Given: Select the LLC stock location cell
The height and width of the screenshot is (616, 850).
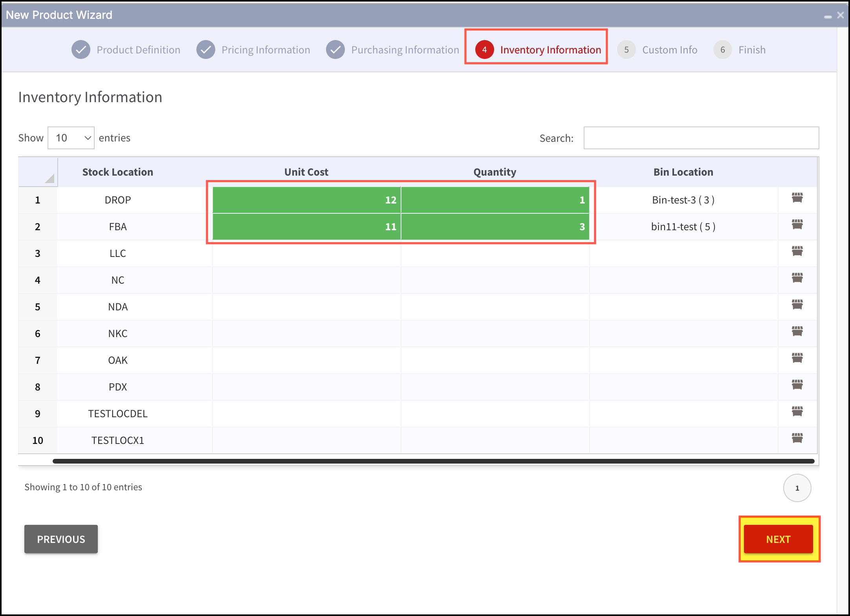Looking at the screenshot, I should (x=135, y=253).
